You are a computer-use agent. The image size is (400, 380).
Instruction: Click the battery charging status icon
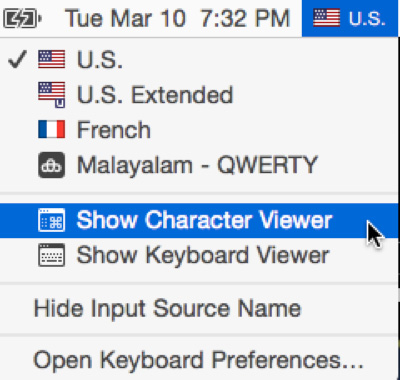pyautogui.click(x=22, y=18)
